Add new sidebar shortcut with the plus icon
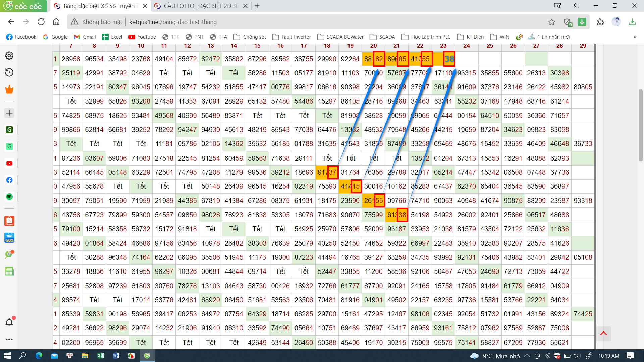The image size is (644, 362). [x=9, y=113]
